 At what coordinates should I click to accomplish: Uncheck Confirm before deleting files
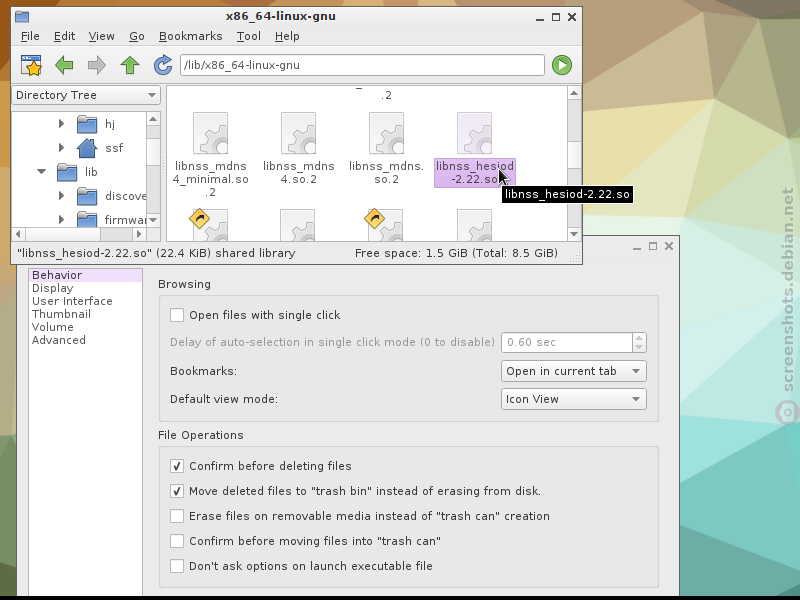coord(177,466)
